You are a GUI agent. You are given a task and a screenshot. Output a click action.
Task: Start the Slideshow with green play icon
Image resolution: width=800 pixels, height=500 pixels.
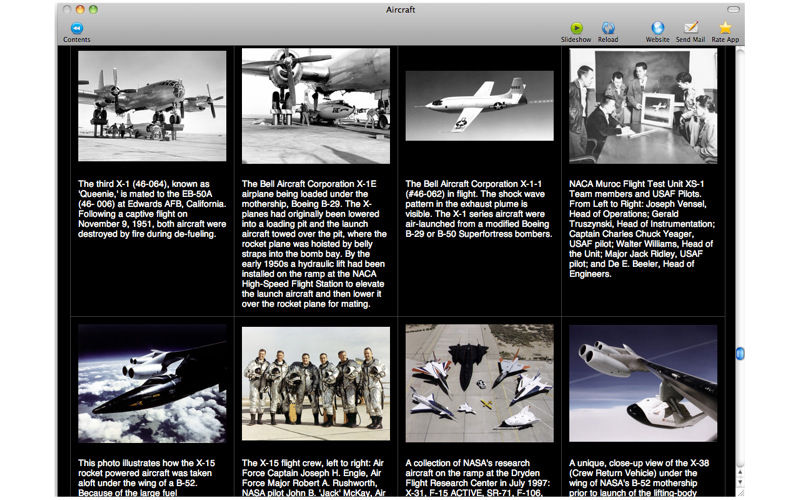pyautogui.click(x=576, y=28)
